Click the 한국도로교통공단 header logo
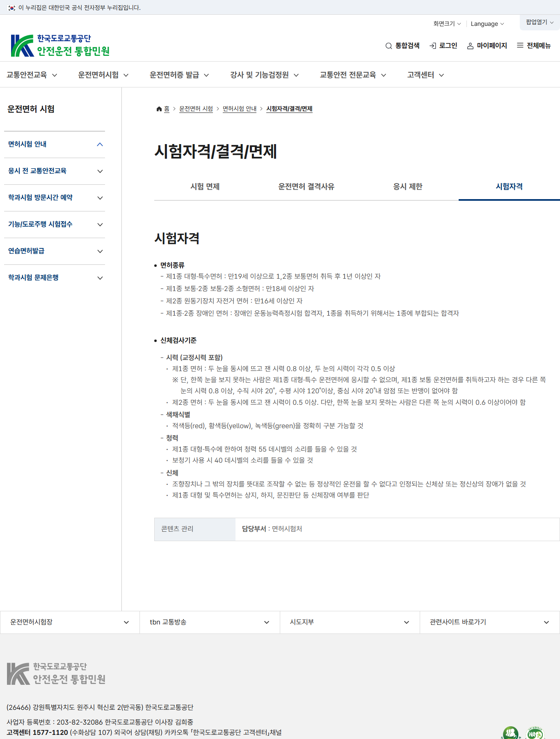Viewport: 560px width, 739px height. coord(60,45)
